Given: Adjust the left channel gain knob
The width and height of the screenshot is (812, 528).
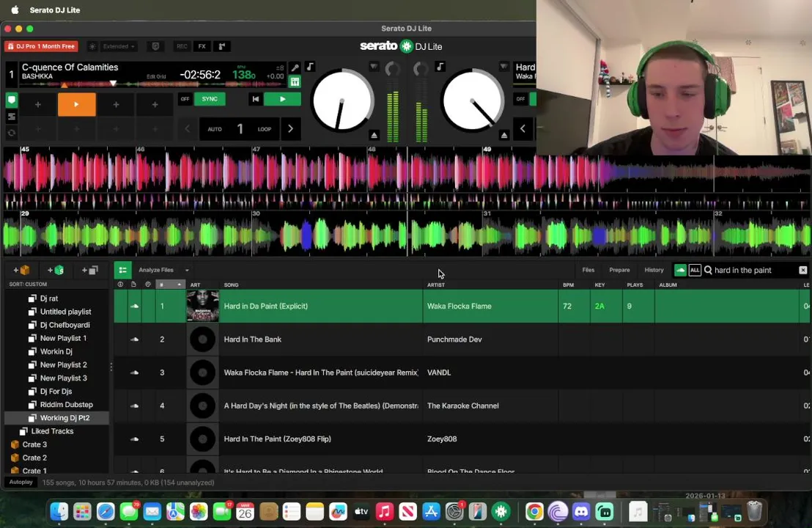Looking at the screenshot, I should 393,68.
